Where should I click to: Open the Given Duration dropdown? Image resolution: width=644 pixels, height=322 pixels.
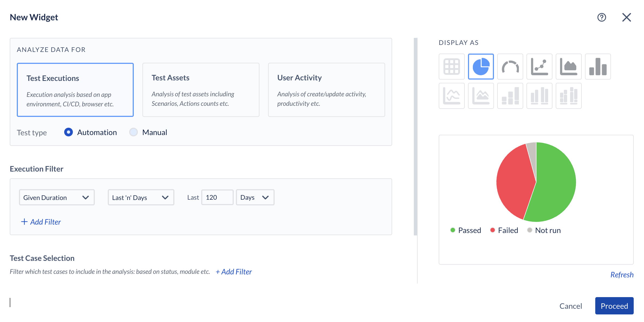point(57,198)
